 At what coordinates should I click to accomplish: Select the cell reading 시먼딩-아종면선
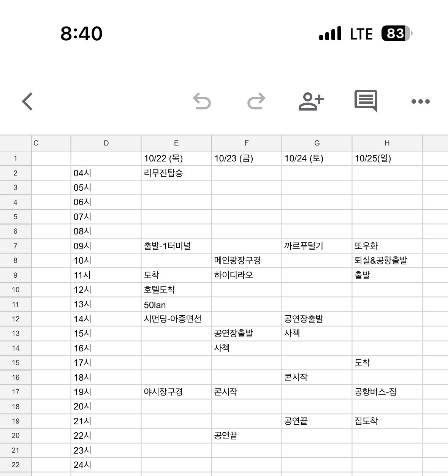point(176,319)
